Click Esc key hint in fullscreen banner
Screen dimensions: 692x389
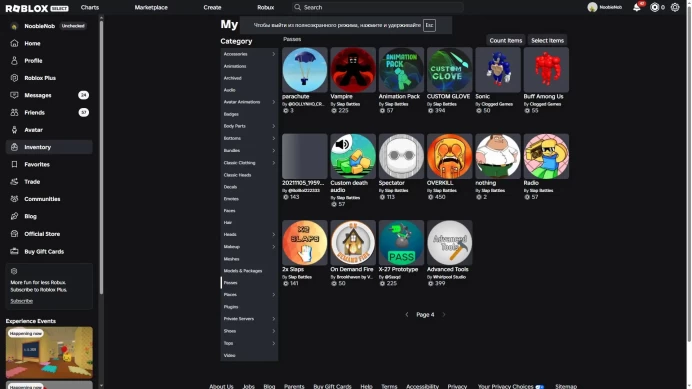429,25
